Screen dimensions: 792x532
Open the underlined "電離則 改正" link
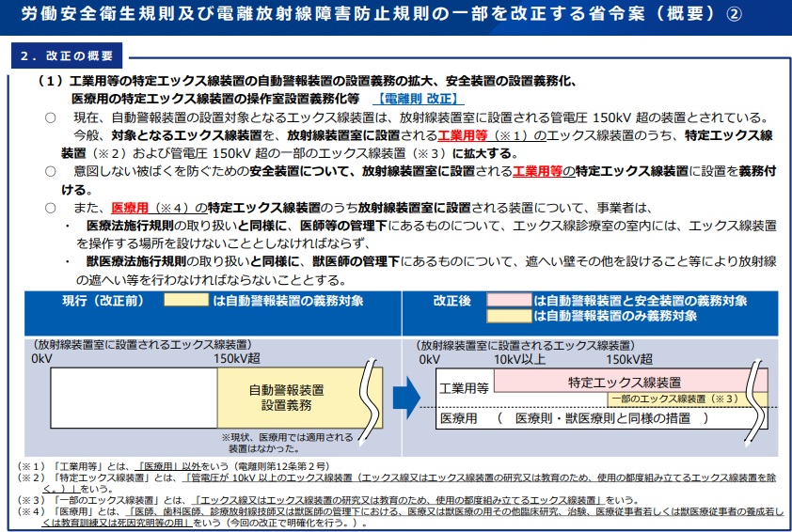418,99
